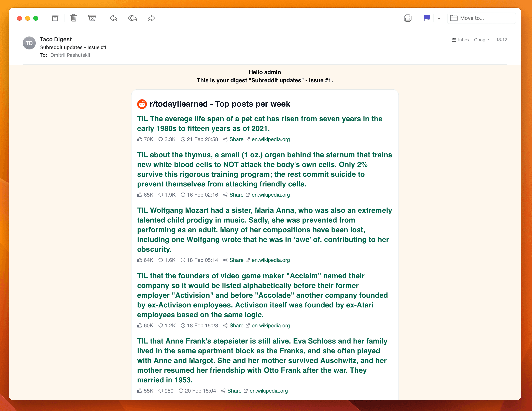Image resolution: width=532 pixels, height=411 pixels.
Task: Minimize the window with yellow button
Action: pos(28,18)
